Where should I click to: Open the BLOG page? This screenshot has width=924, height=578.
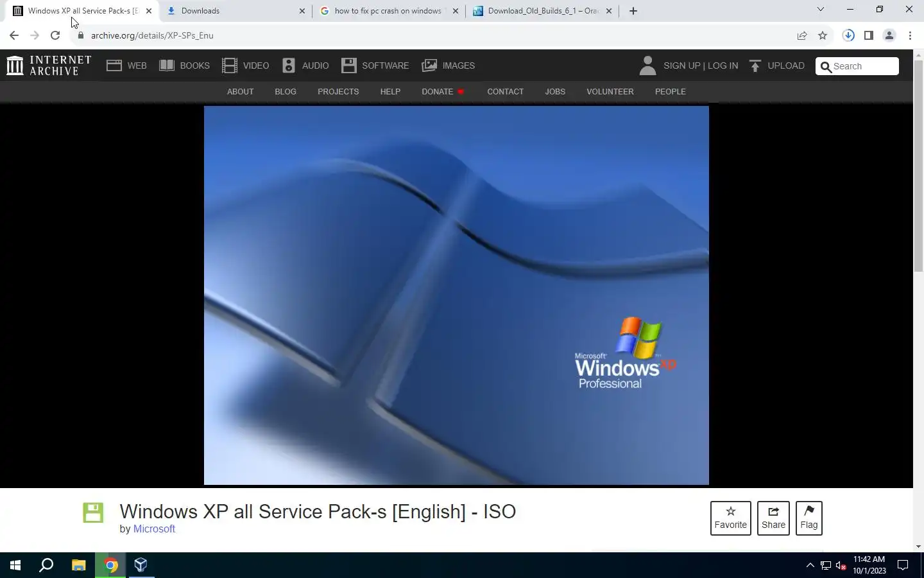tap(286, 92)
